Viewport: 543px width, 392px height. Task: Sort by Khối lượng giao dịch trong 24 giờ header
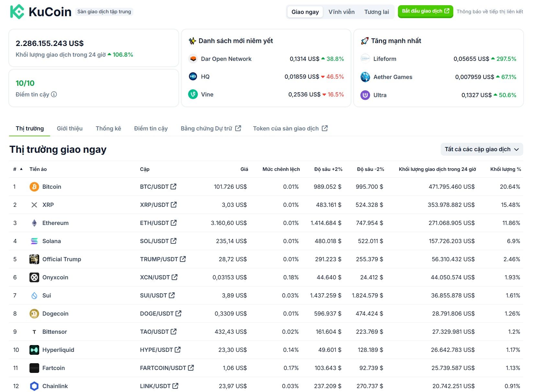[437, 169]
